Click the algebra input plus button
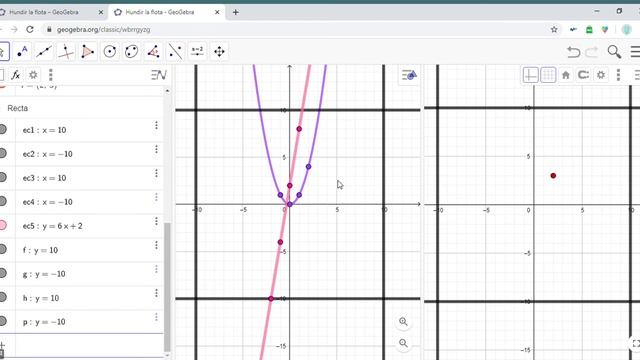The height and width of the screenshot is (360, 640). pyautogui.click(x=2, y=346)
